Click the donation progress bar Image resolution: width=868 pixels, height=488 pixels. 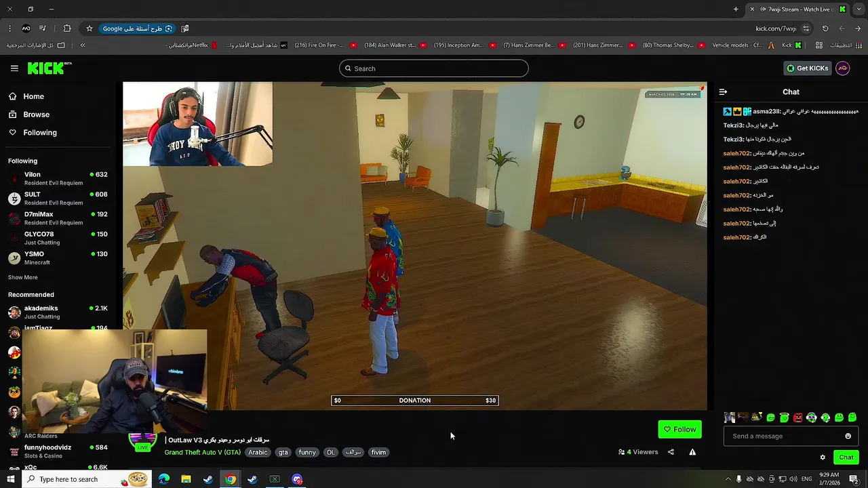[x=414, y=401]
